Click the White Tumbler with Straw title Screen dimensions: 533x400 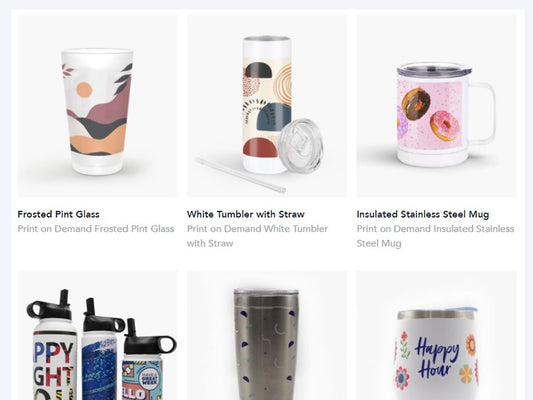246,214
